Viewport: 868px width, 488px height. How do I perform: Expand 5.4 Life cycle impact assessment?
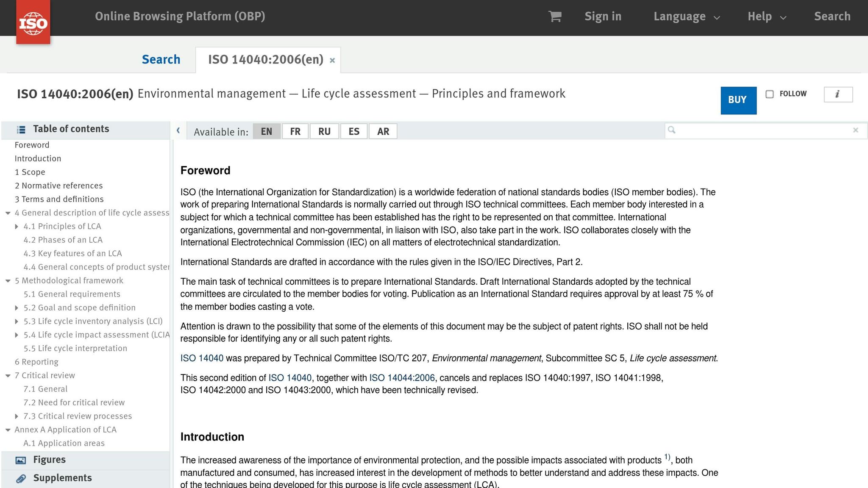[x=17, y=335]
